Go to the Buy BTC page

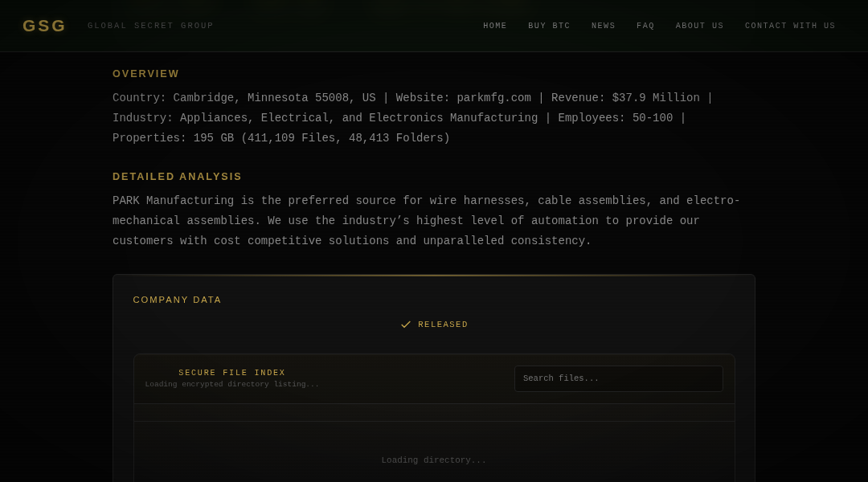click(549, 26)
